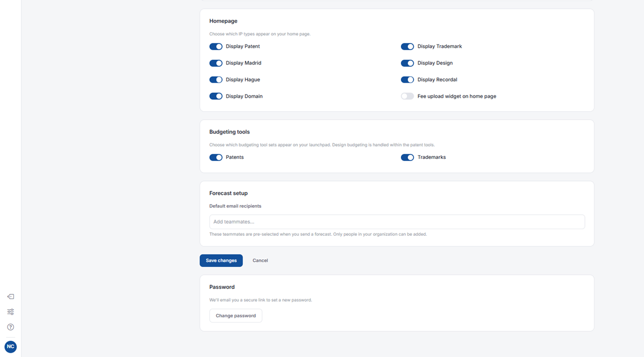
Task: Toggle the Display Domain switch
Action: pos(216,97)
